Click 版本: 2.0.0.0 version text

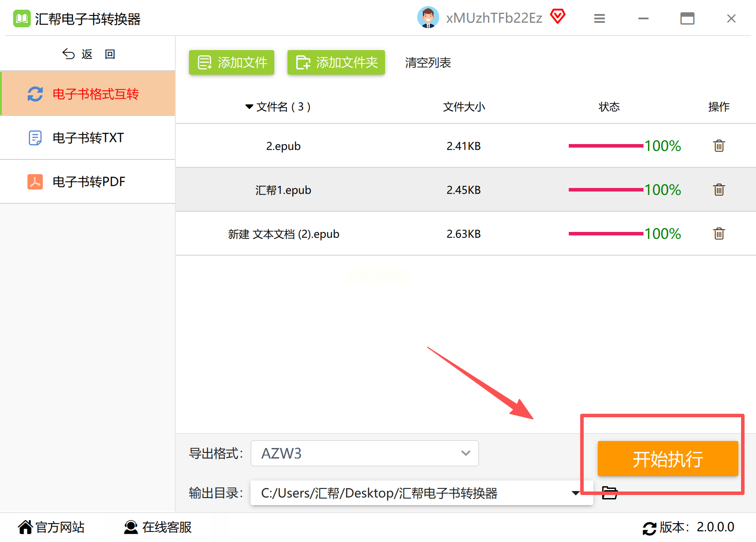coord(697,527)
